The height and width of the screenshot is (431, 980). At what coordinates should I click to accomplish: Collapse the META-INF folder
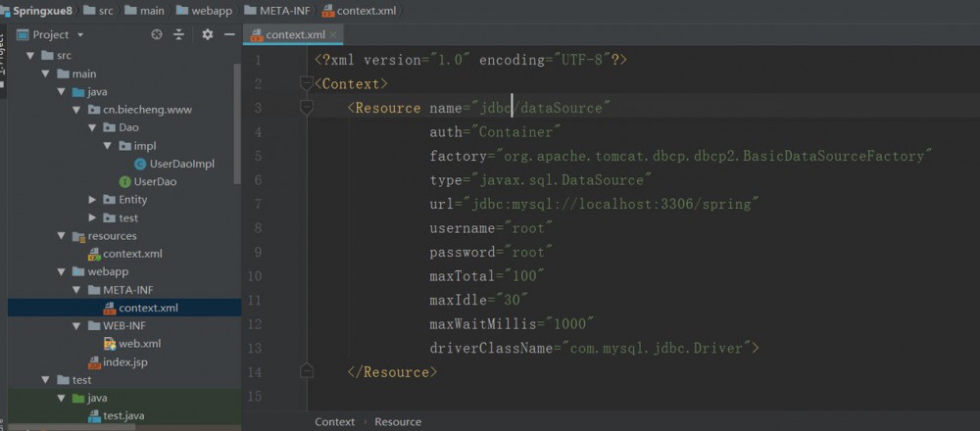[x=76, y=290]
